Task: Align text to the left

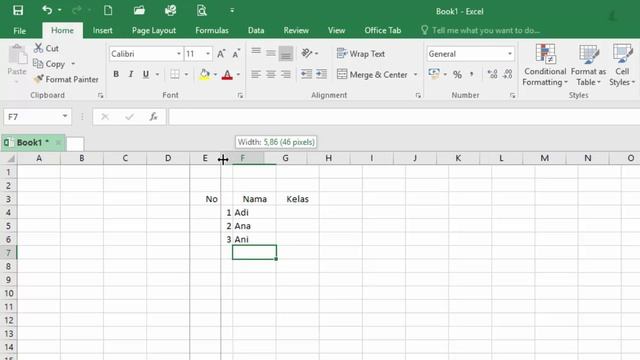Action: (x=256, y=74)
